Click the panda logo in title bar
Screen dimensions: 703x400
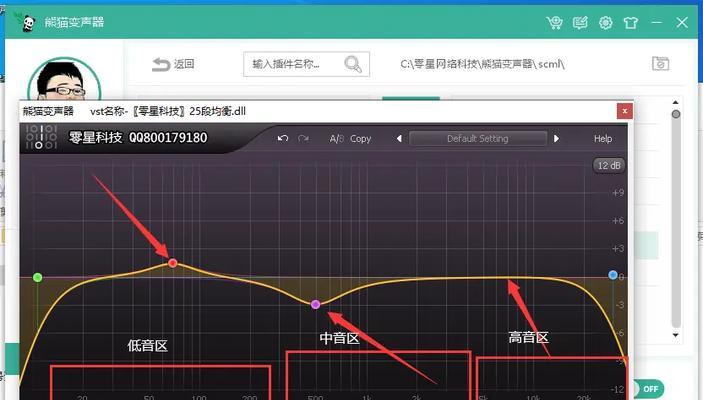click(x=27, y=22)
